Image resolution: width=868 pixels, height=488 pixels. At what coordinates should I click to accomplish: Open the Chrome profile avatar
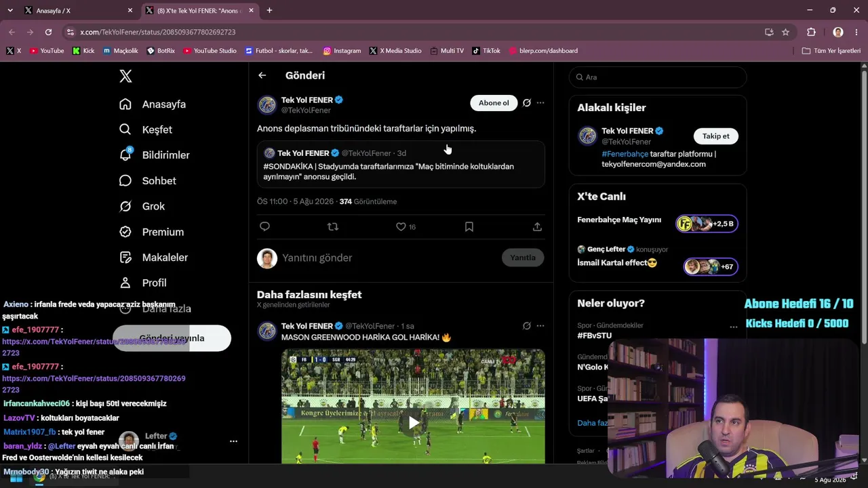pos(838,32)
